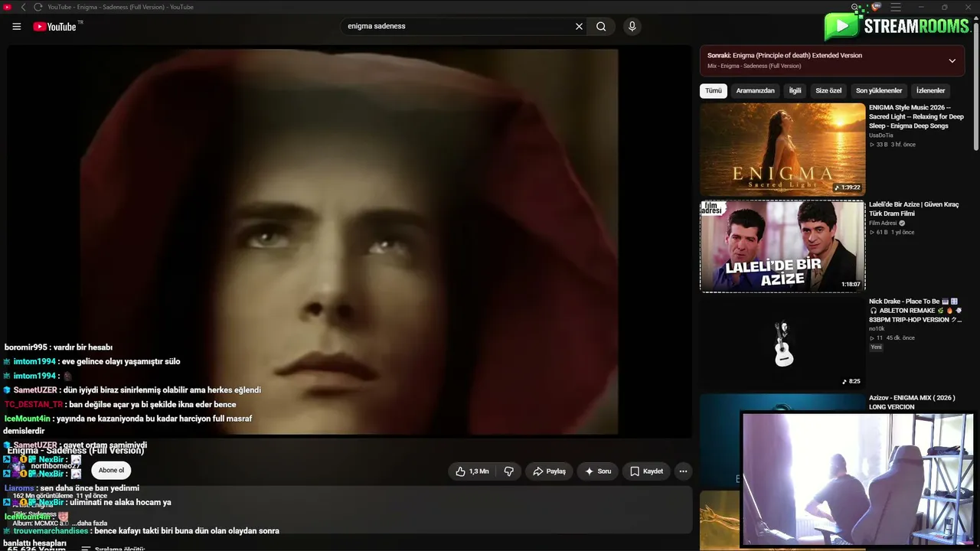The height and width of the screenshot is (551, 980).
Task: Open the 'Soru' ask button
Action: pos(598,471)
